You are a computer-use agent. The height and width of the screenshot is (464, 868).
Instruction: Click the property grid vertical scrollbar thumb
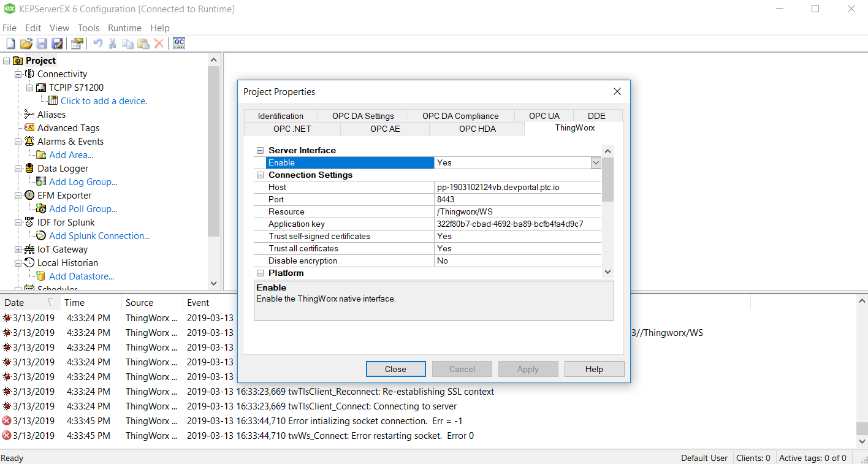[607, 179]
